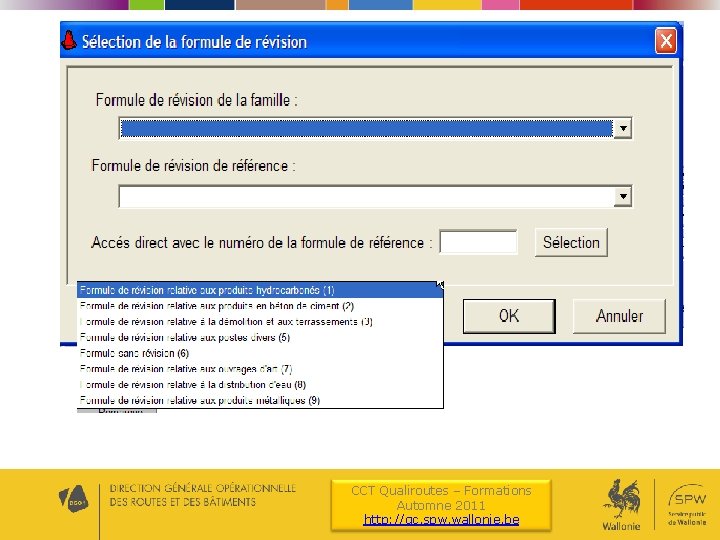
Task: Choose 'Formule sans révision (6)' option
Action: tap(260, 353)
